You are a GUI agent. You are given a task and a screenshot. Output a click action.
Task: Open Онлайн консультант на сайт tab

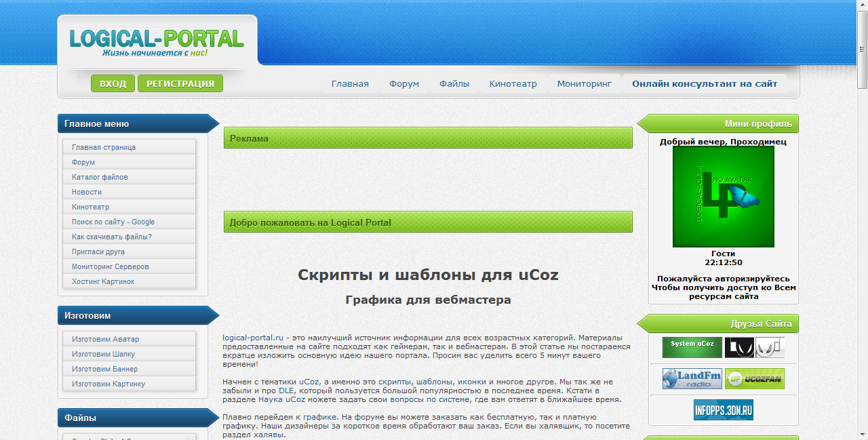tap(705, 84)
